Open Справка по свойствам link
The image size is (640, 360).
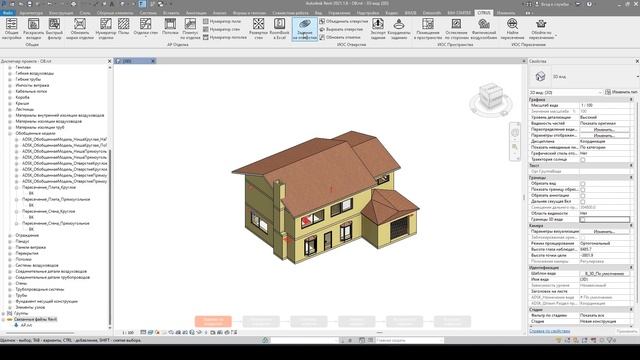[x=549, y=331]
